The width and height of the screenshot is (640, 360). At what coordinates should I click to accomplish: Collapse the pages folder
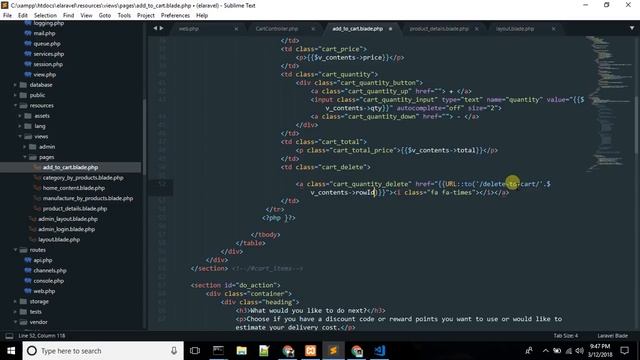click(x=24, y=157)
